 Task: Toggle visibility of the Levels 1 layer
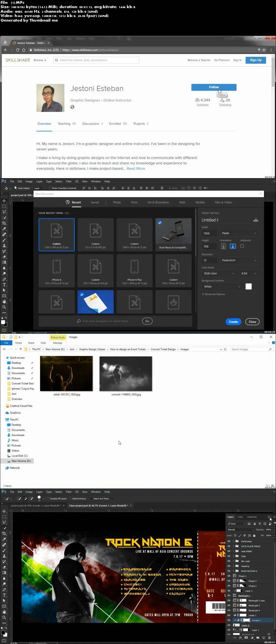(229, 615)
